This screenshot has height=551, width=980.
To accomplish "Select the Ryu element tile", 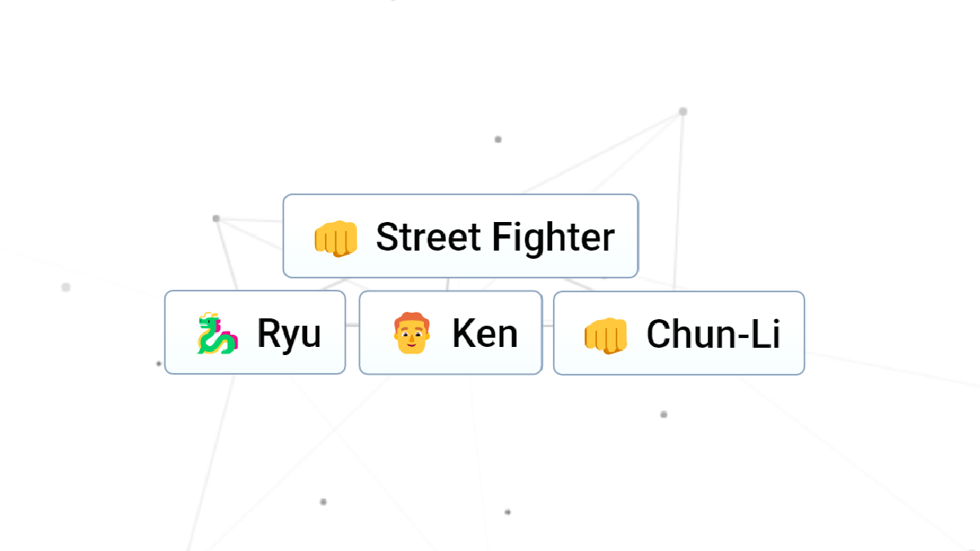I will (x=255, y=331).
